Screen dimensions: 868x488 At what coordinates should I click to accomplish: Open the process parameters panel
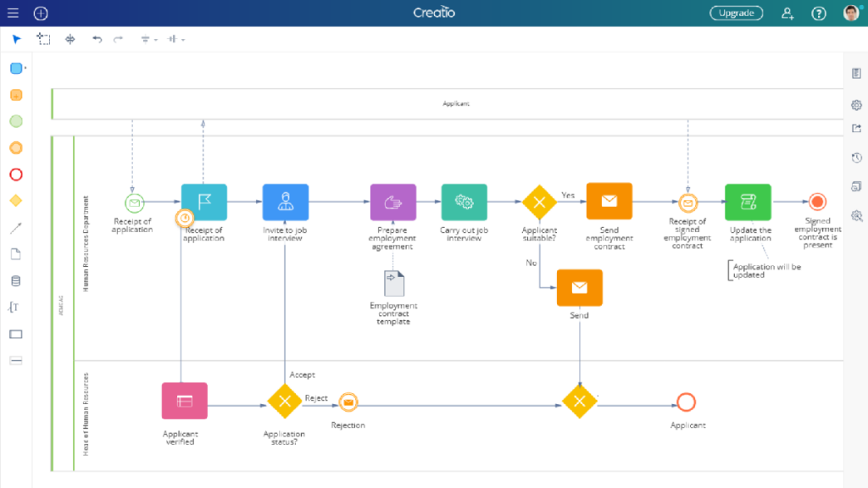(854, 74)
